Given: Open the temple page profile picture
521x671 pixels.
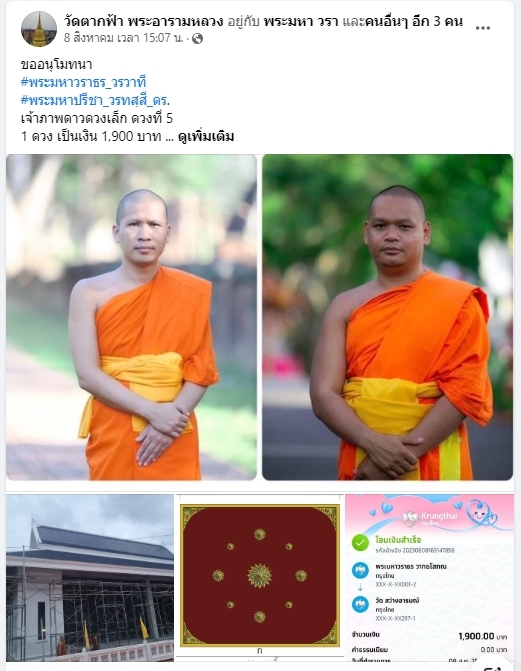Looking at the screenshot, I should [x=39, y=29].
